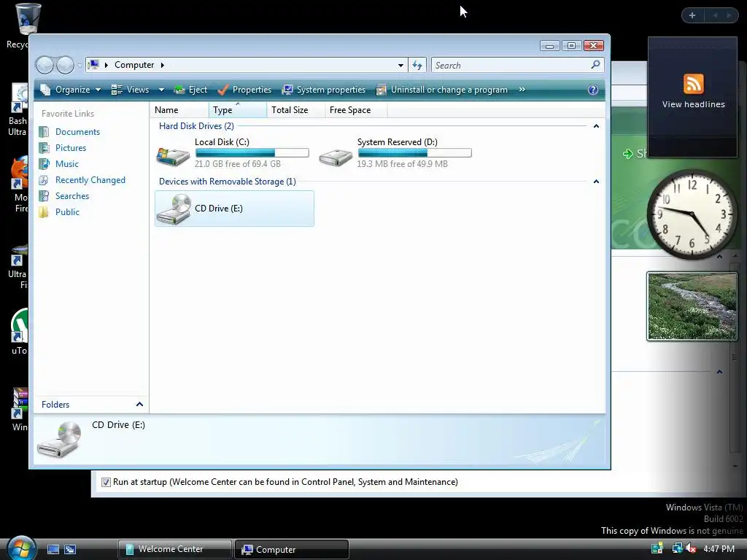The image size is (747, 560).
Task: Click the Devices with Removable Storage (1) header
Action: tap(228, 182)
